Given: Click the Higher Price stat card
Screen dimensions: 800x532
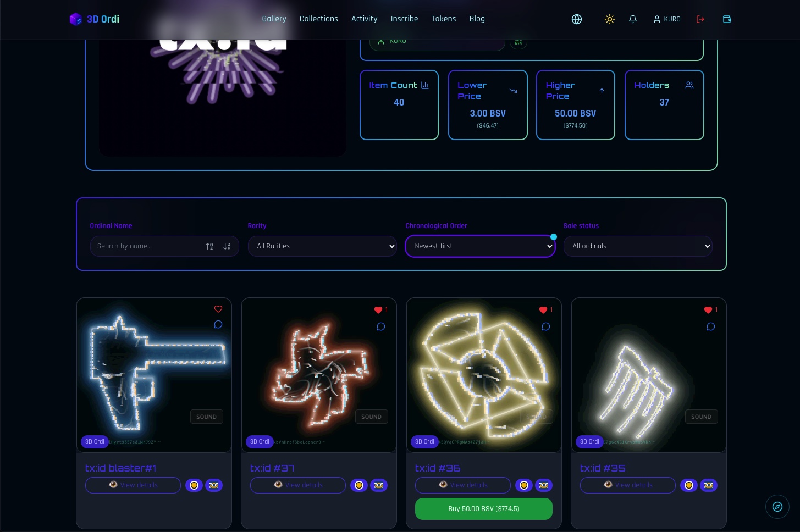Looking at the screenshot, I should coord(576,105).
